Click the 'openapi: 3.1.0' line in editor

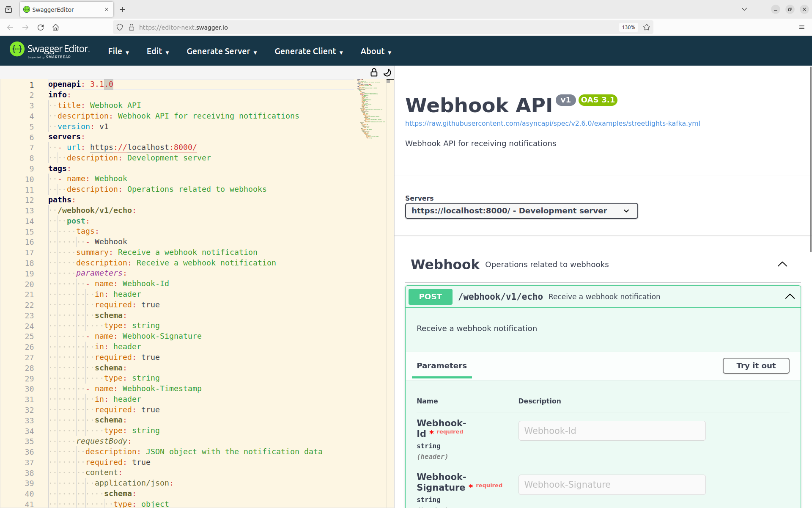click(x=80, y=84)
